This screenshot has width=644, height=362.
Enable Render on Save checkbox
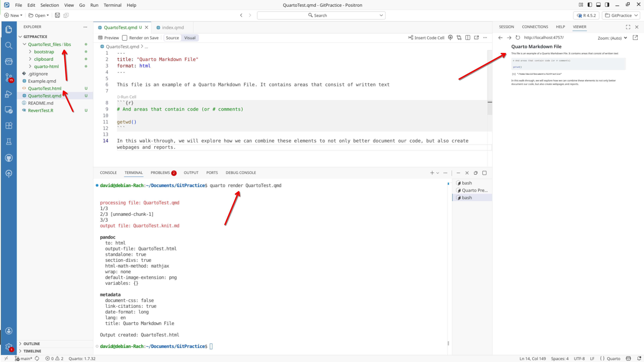coord(124,38)
